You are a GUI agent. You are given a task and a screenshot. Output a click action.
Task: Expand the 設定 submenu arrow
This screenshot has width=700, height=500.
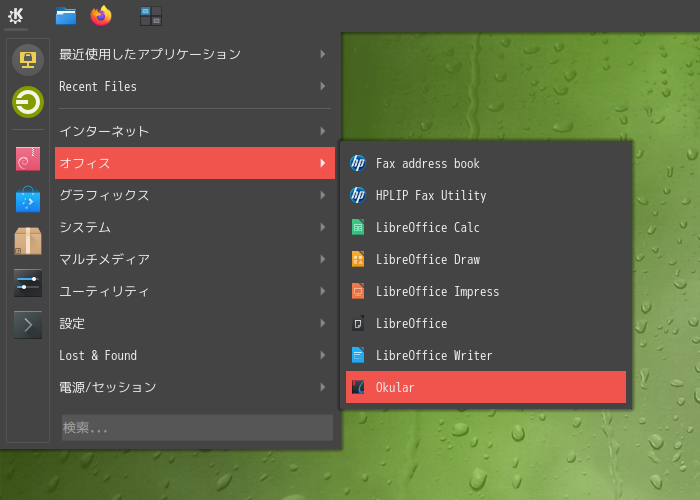pyautogui.click(x=322, y=323)
